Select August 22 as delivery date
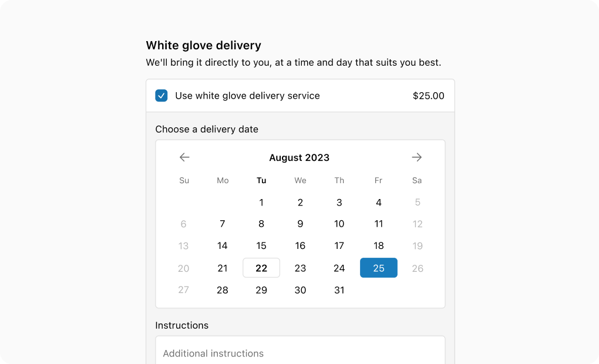This screenshot has height=364, width=599. pos(261,268)
